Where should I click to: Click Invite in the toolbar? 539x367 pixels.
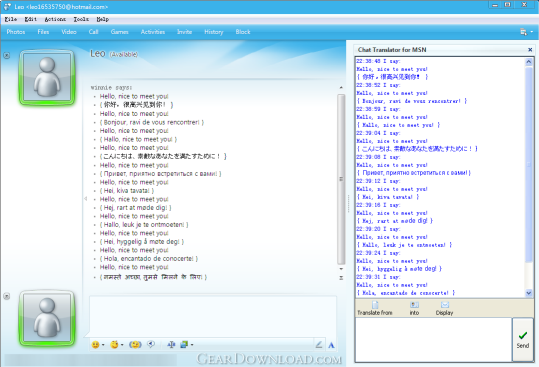click(x=185, y=32)
